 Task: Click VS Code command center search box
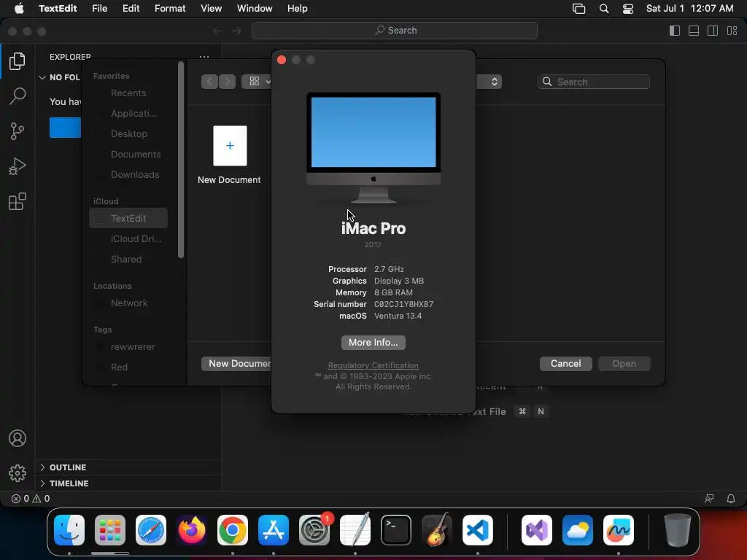395,31
